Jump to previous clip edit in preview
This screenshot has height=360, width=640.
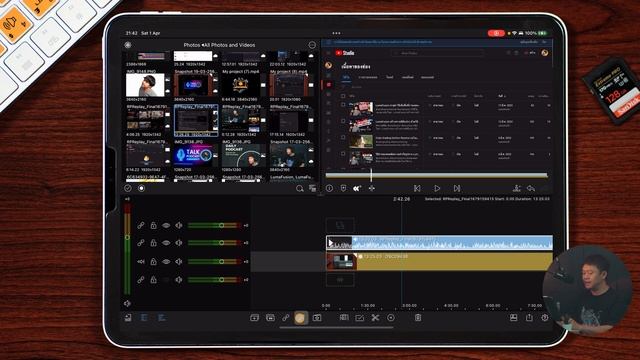417,188
